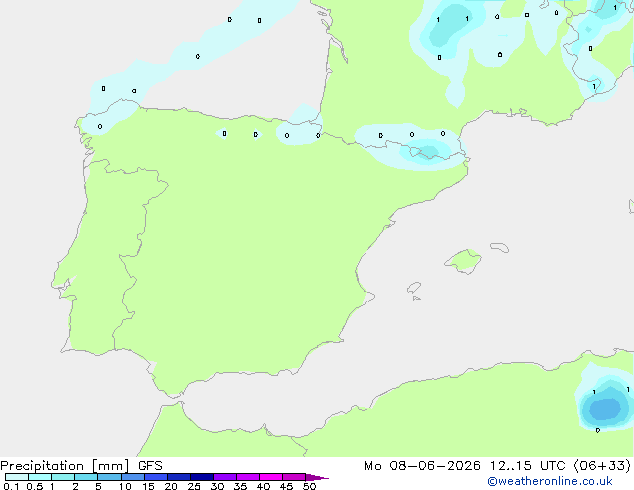This screenshot has height=490, width=634.
Task: Pick the 5–10 mm legend color swatch
Action: (109, 477)
